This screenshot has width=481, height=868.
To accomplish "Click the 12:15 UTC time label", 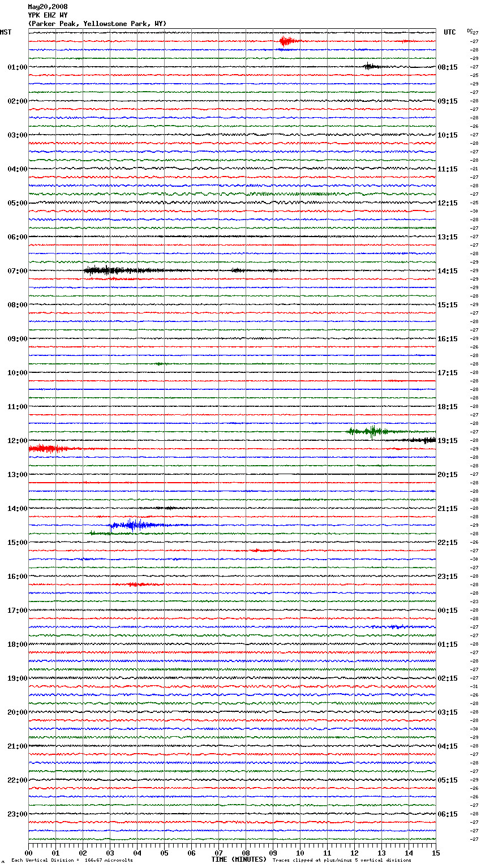I will click(x=448, y=203).
